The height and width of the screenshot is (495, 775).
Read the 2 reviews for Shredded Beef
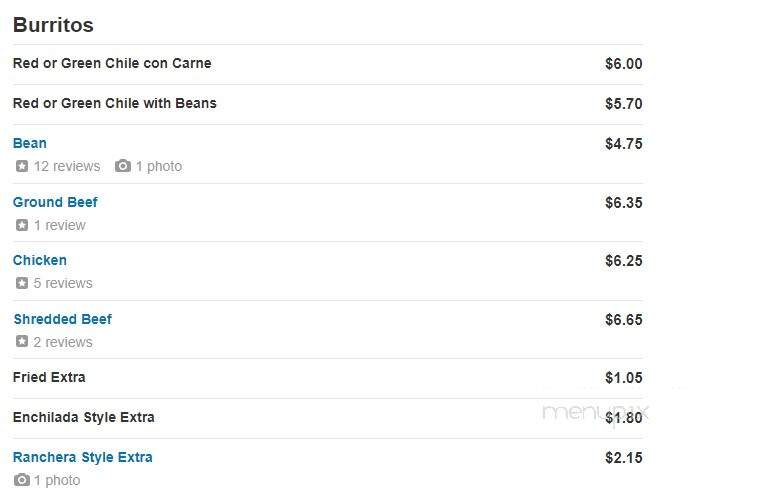pos(63,342)
